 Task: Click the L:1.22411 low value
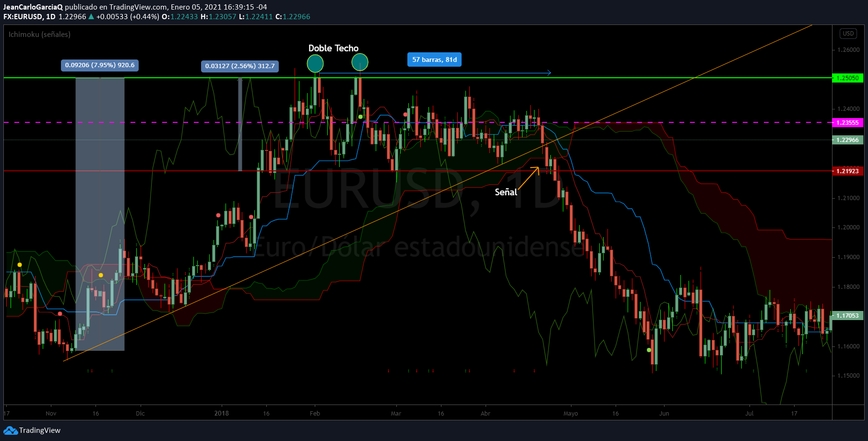click(256, 17)
